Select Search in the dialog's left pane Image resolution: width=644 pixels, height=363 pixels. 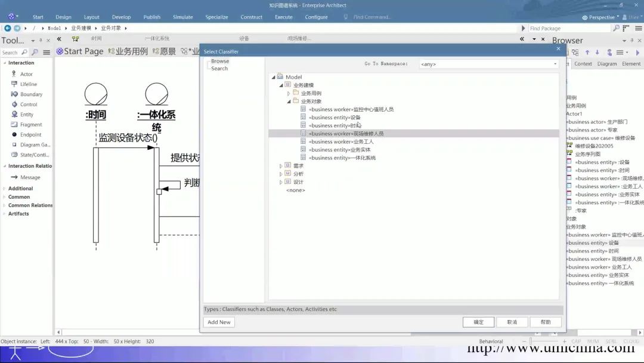coord(219,69)
